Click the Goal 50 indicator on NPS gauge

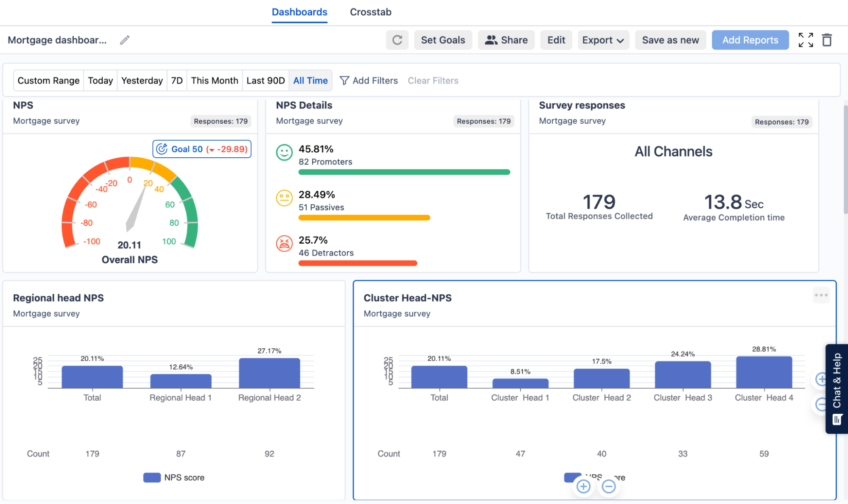201,149
